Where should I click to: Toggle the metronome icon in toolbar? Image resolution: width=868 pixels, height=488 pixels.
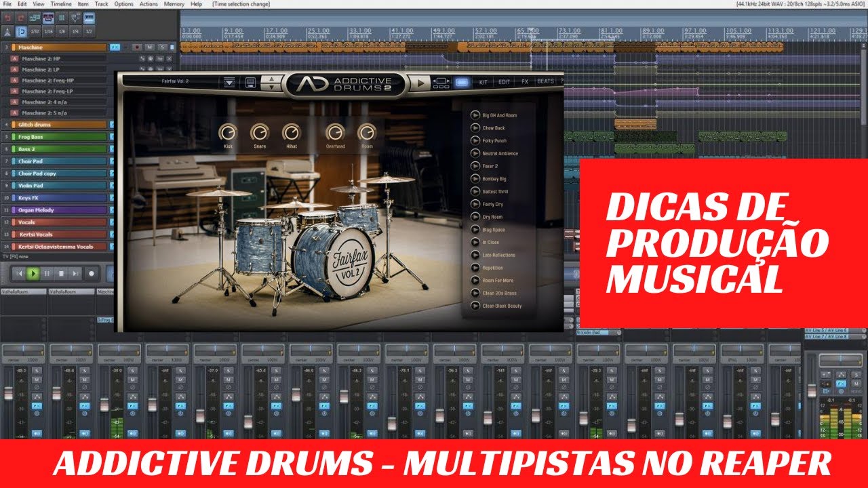pyautogui.click(x=7, y=32)
